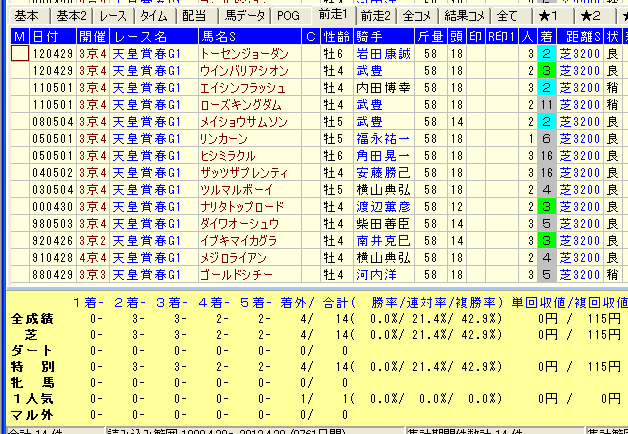Select jockey 柴田善臣 cell

coord(384,224)
